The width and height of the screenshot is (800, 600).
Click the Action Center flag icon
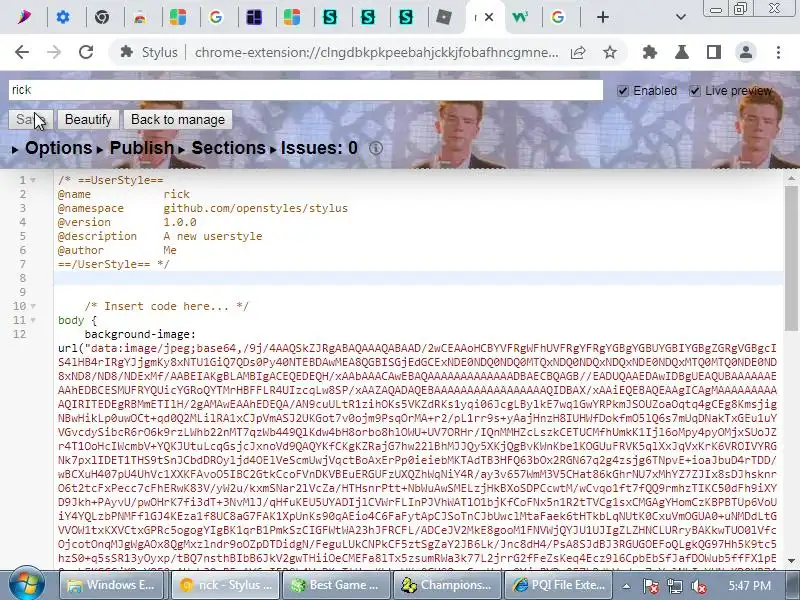click(x=651, y=587)
